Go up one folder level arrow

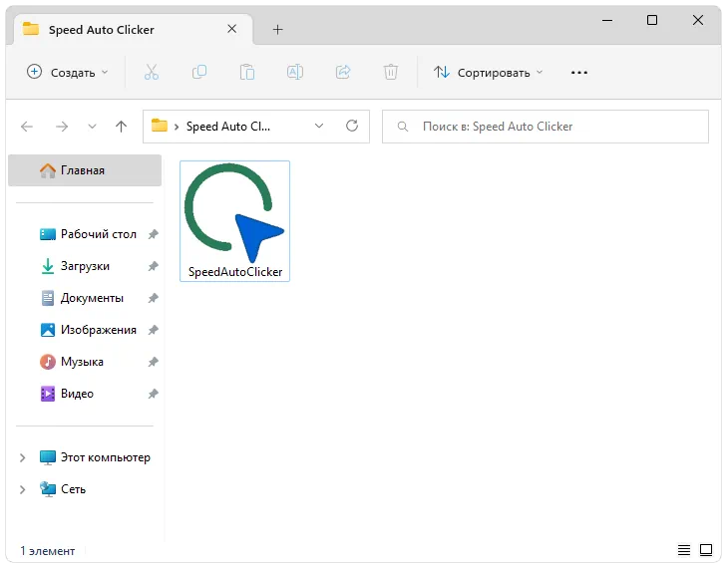122,127
